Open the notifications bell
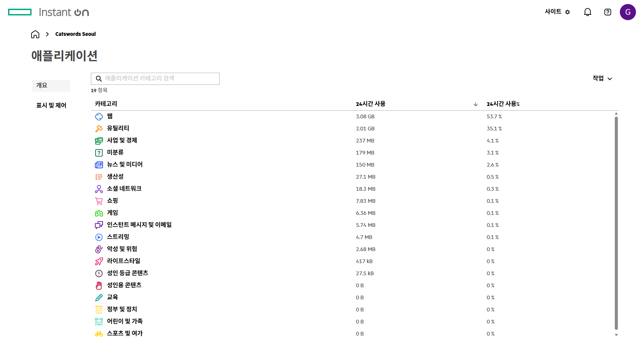The height and width of the screenshot is (362, 644). (x=587, y=12)
